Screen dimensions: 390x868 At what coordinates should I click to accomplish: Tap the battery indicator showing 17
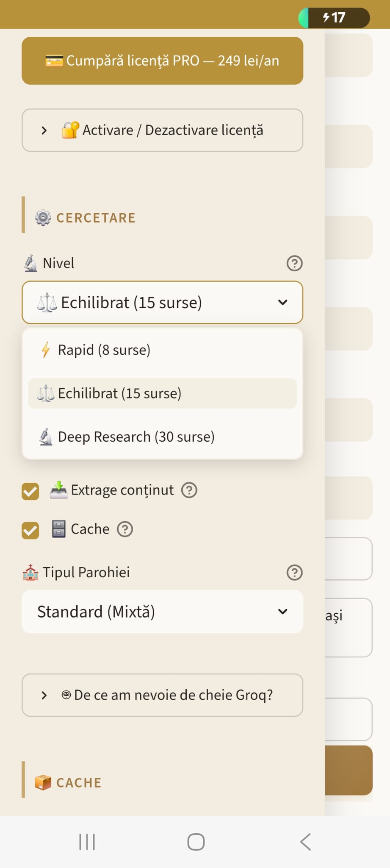click(334, 17)
